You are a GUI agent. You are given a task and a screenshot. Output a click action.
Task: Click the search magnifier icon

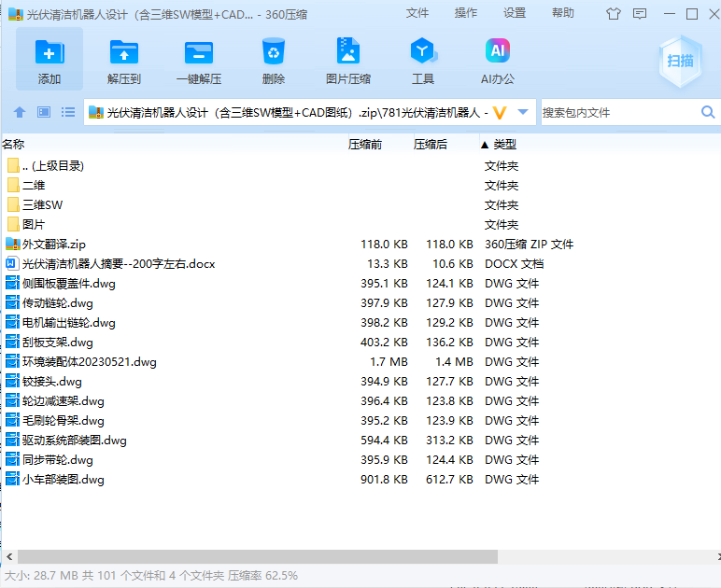coord(708,112)
